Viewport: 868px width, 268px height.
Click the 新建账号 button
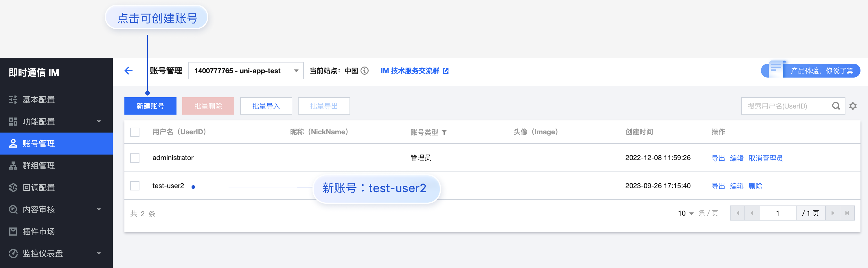(150, 106)
